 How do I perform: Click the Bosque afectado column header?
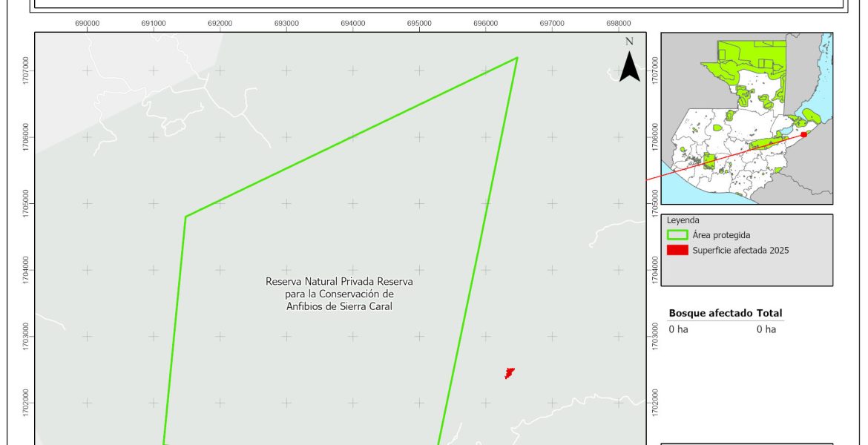tap(710, 314)
